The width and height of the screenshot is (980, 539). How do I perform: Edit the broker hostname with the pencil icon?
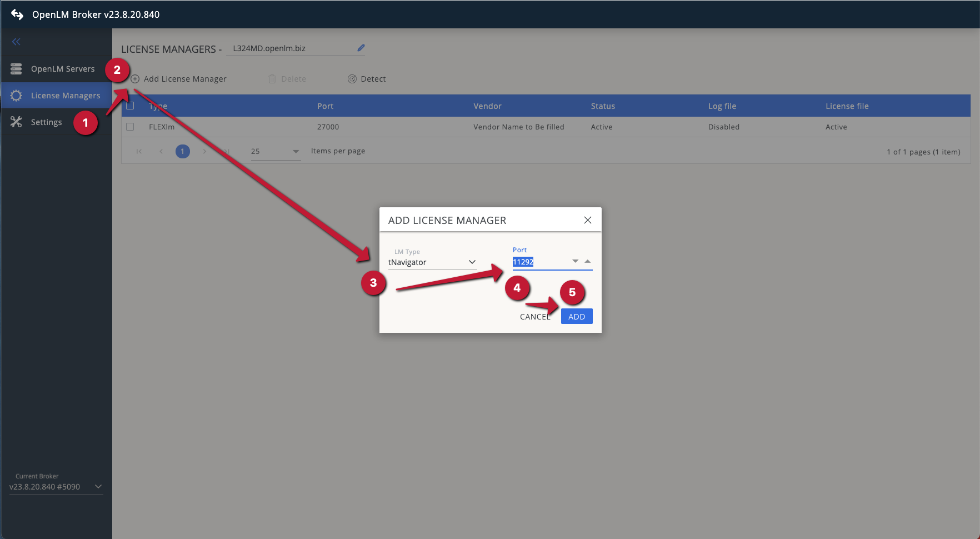pyautogui.click(x=361, y=48)
